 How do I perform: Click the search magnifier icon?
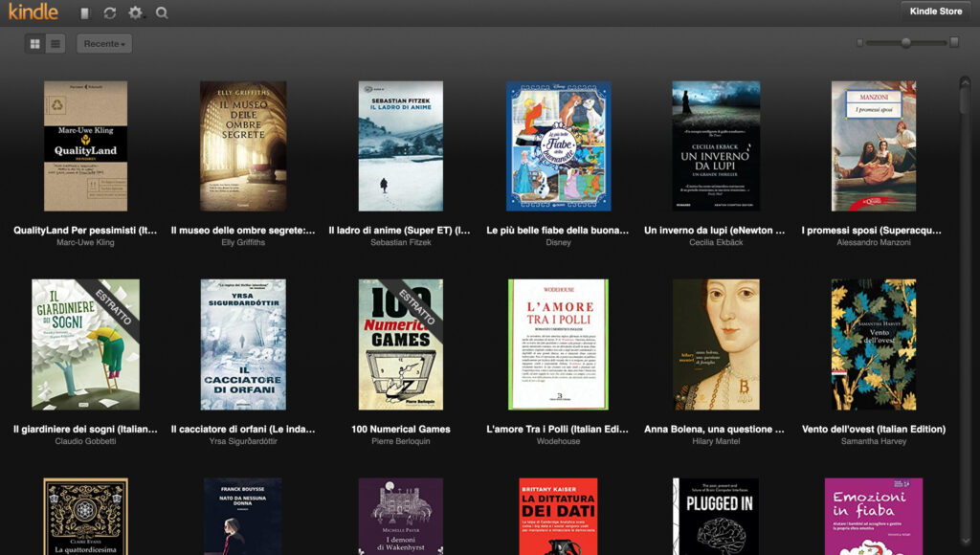(162, 13)
